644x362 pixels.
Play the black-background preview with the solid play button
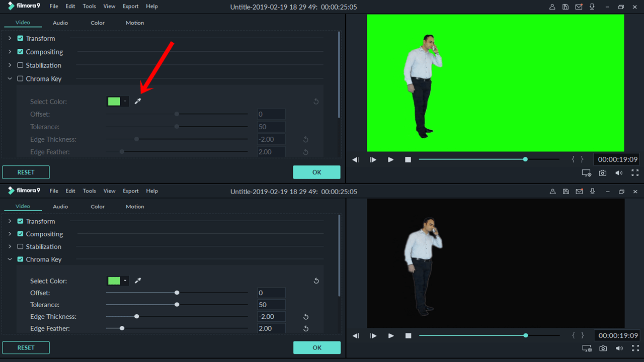point(391,335)
